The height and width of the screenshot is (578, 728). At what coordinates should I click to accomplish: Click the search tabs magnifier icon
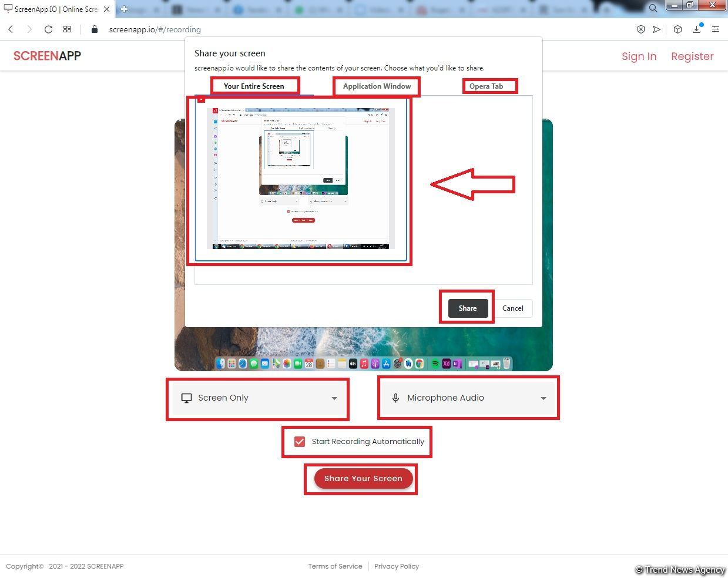click(653, 8)
